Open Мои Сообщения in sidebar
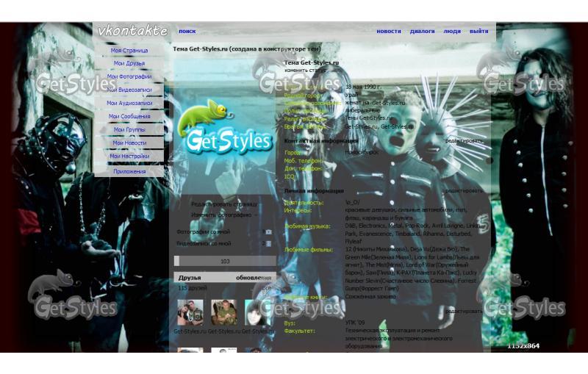 click(x=129, y=116)
